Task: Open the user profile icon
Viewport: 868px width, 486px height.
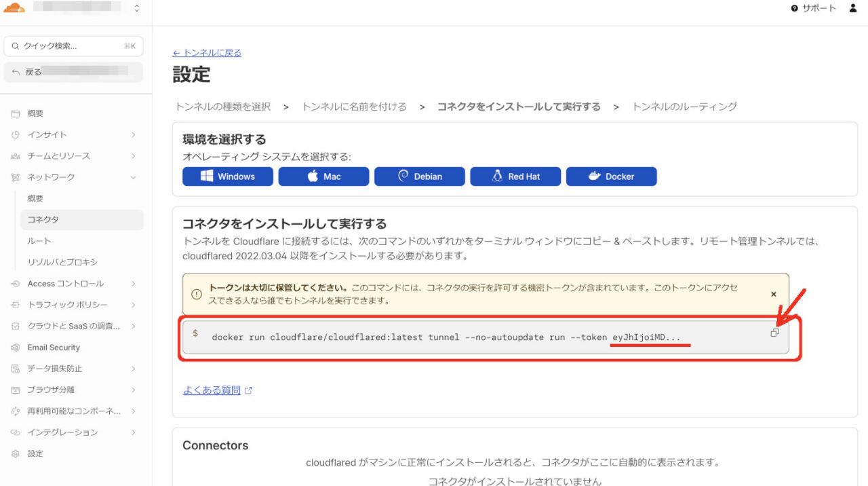Action: point(853,8)
